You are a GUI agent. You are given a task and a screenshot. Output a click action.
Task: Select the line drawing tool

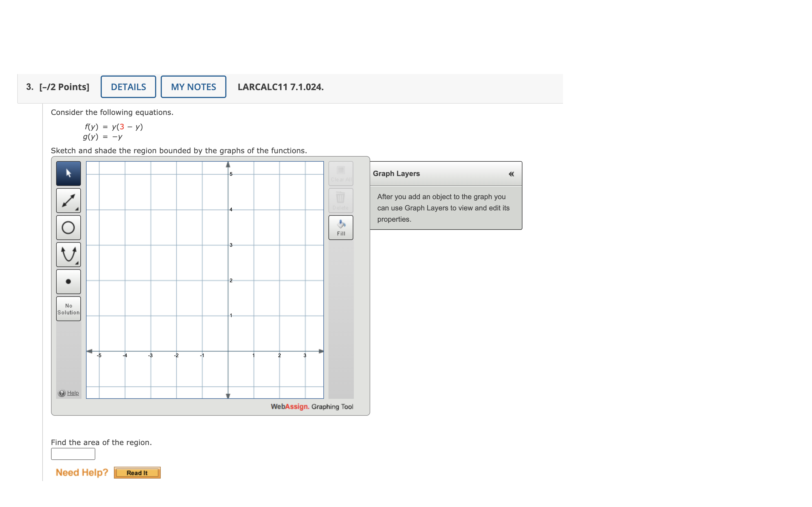pos(68,201)
